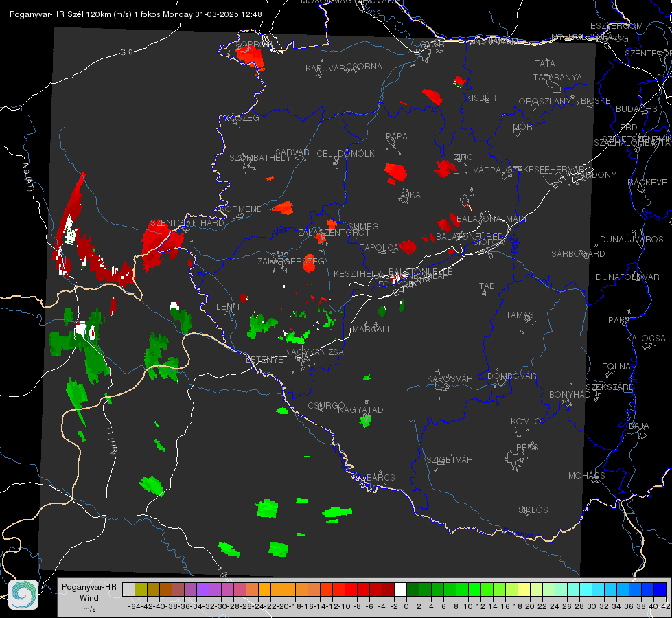Click the bright green 10 to 12 swatch
This screenshot has width=672, height=618.
[x=474, y=589]
